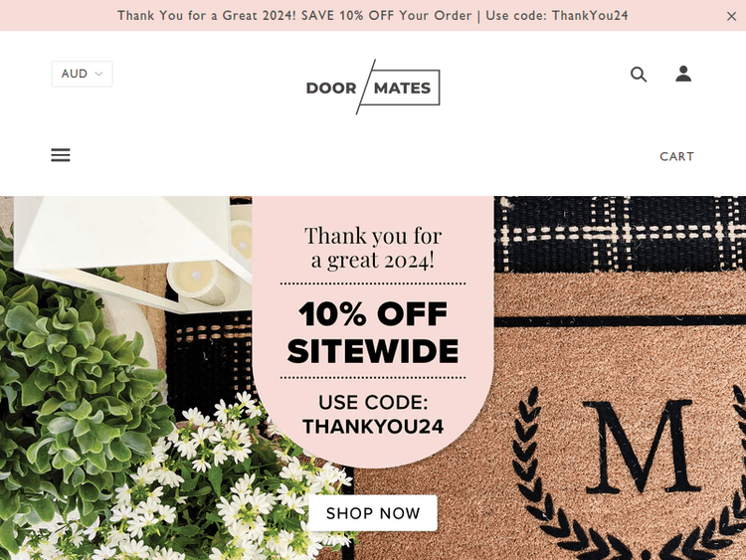
Task: Open the hamburger navigation menu
Action: 61,155
